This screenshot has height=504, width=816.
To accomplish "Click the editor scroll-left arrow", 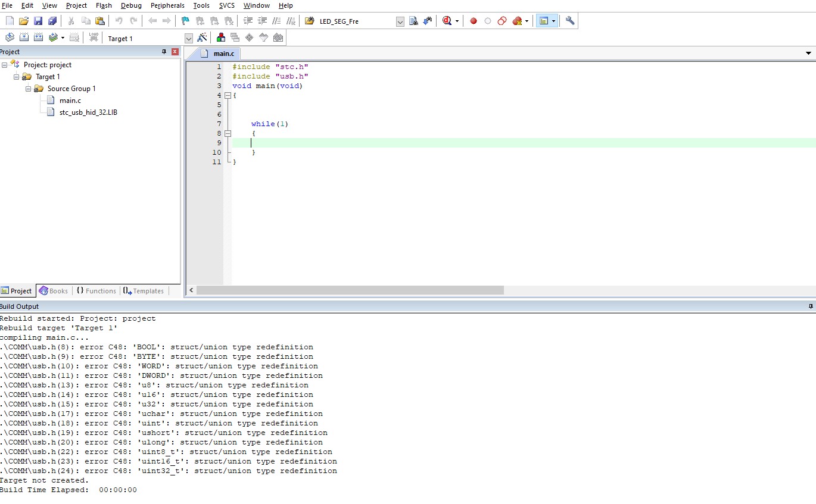I will coord(191,290).
